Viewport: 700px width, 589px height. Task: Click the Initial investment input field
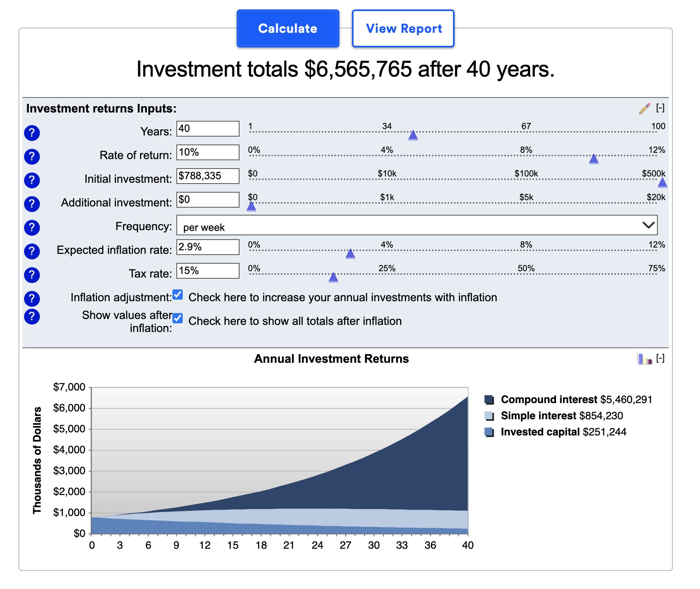(x=208, y=176)
